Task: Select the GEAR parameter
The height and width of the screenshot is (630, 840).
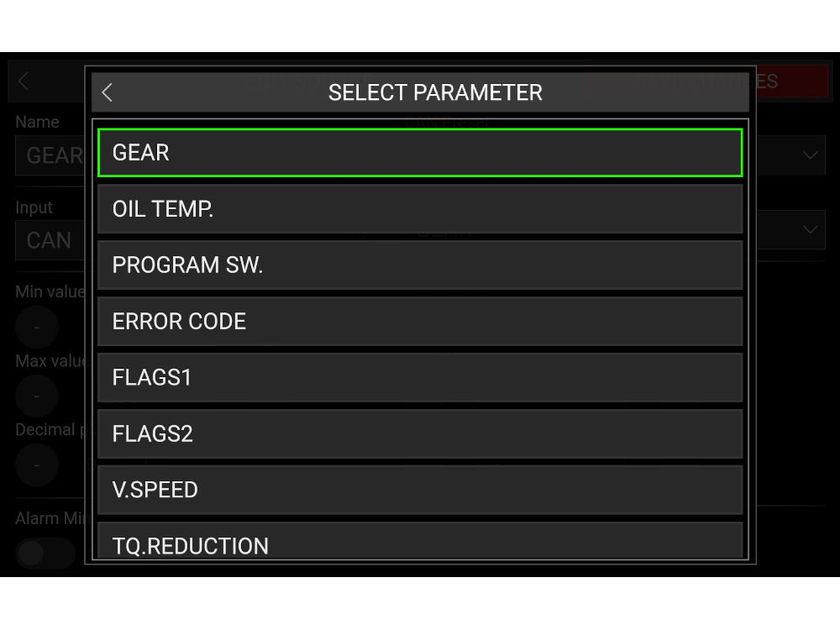Action: 420,153
